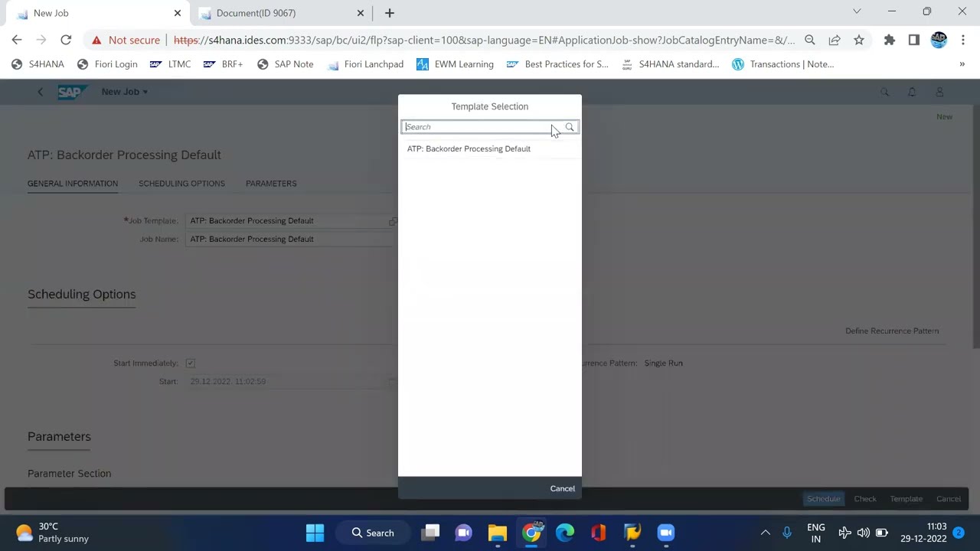Viewport: 980px width, 551px height.
Task: Bookmark this page with star icon
Action: tap(859, 40)
